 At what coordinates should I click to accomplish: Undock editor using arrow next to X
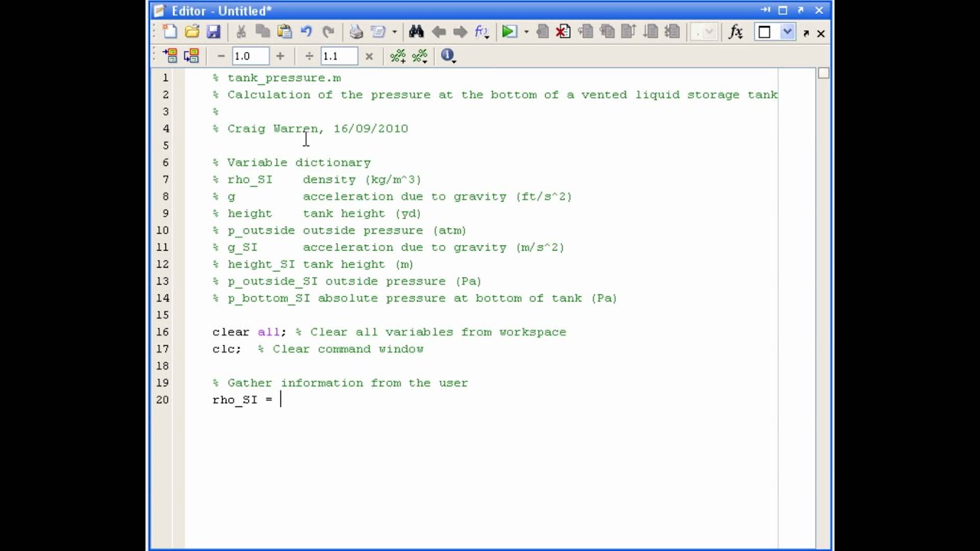point(806,33)
